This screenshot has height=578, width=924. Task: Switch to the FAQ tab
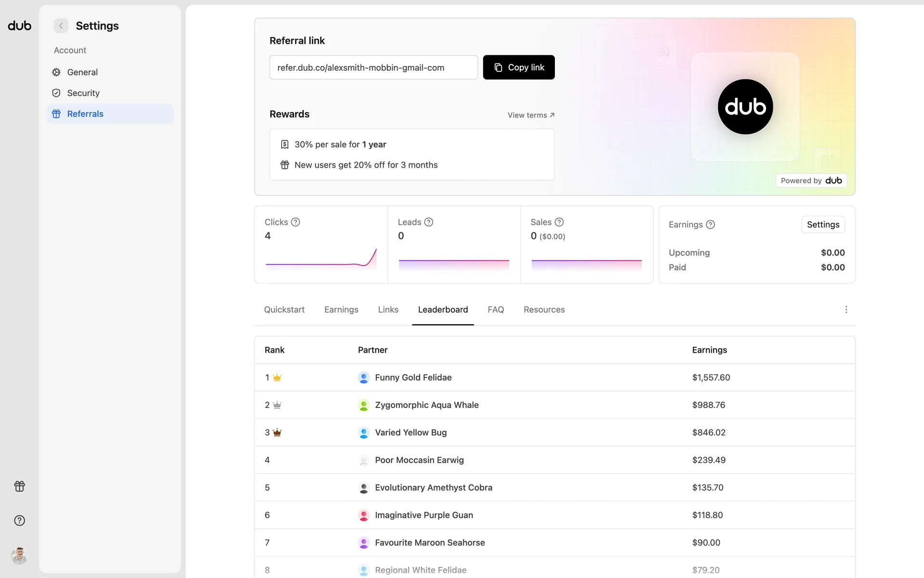(496, 310)
